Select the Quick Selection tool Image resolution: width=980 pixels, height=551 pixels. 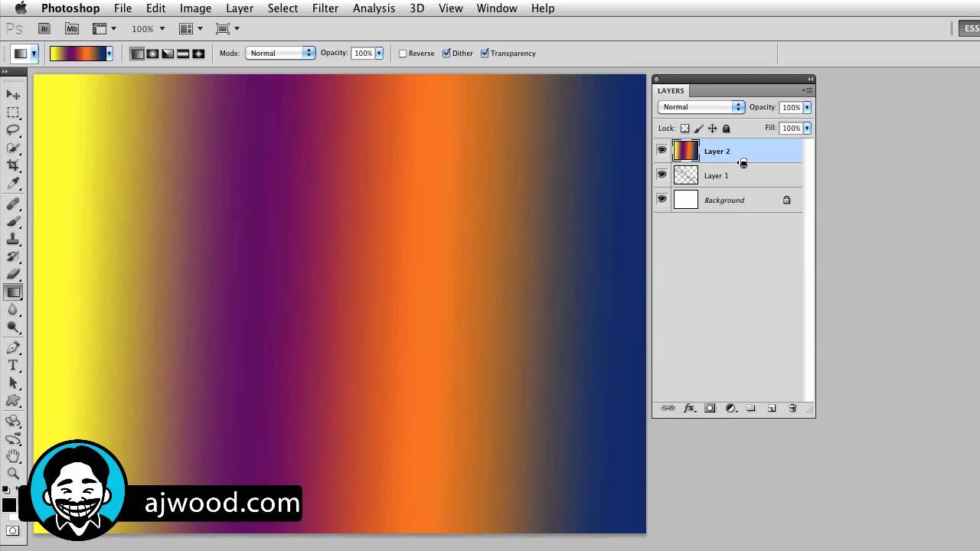point(13,148)
